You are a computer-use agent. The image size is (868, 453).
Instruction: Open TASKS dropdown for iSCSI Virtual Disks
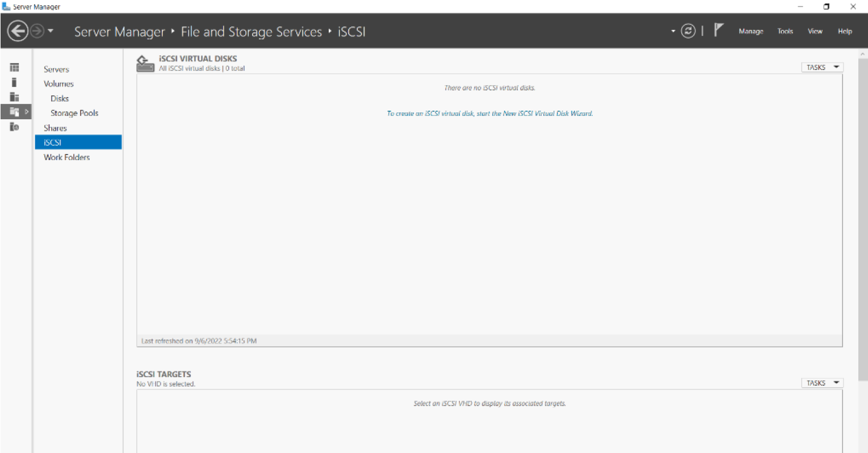pos(822,68)
